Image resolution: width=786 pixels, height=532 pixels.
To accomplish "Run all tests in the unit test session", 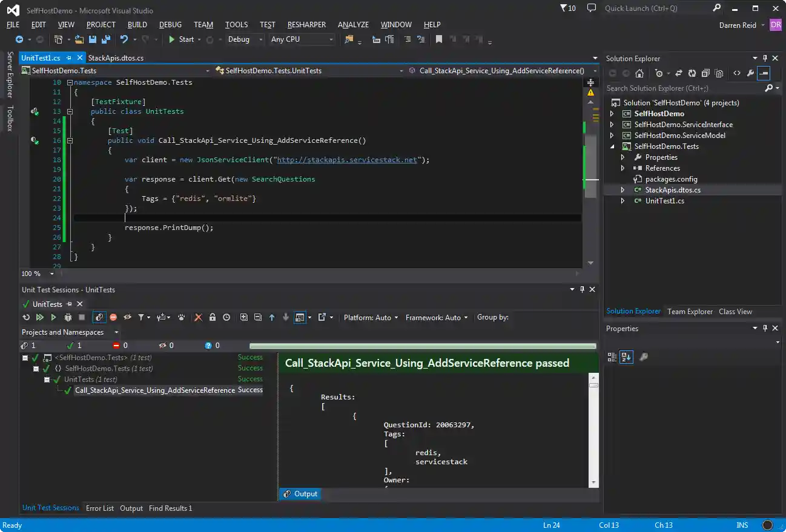I will point(40,317).
